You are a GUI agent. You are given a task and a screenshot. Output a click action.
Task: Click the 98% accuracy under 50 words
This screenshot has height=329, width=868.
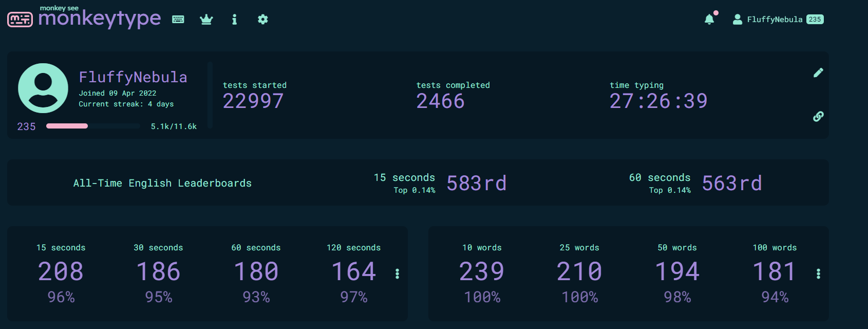677,297
